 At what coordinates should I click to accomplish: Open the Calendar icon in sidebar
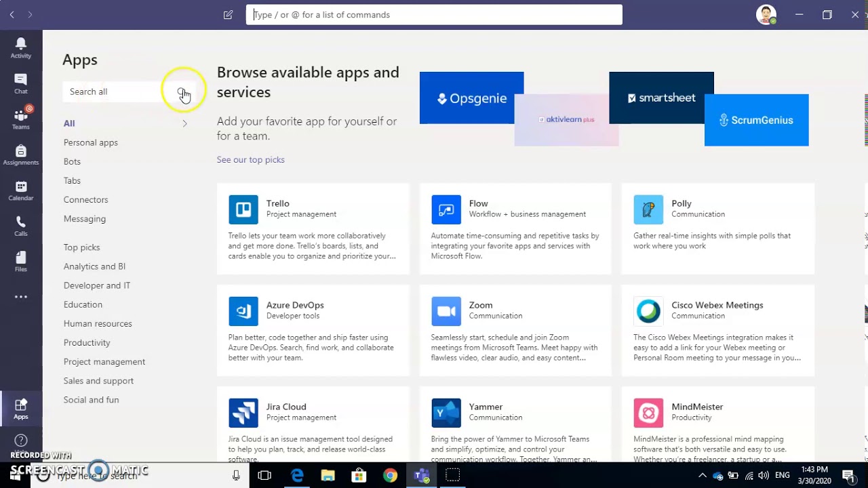click(21, 190)
